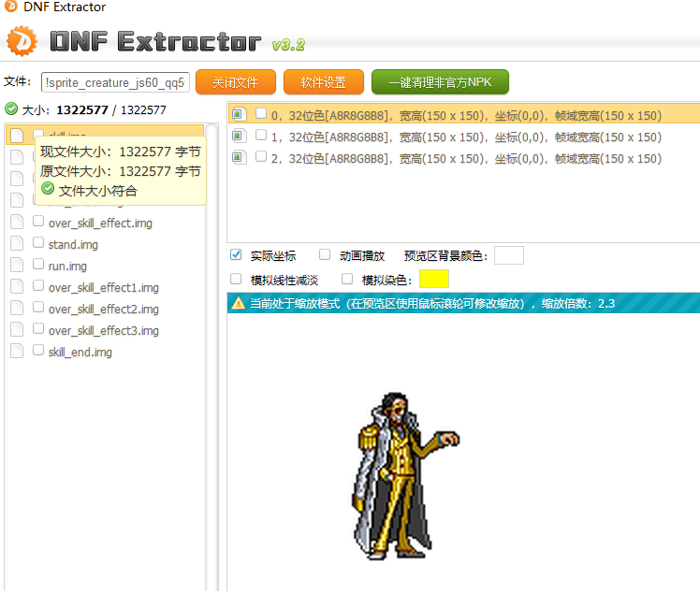
Task: Click the file icon beside skill_end.img
Action: 17,351
